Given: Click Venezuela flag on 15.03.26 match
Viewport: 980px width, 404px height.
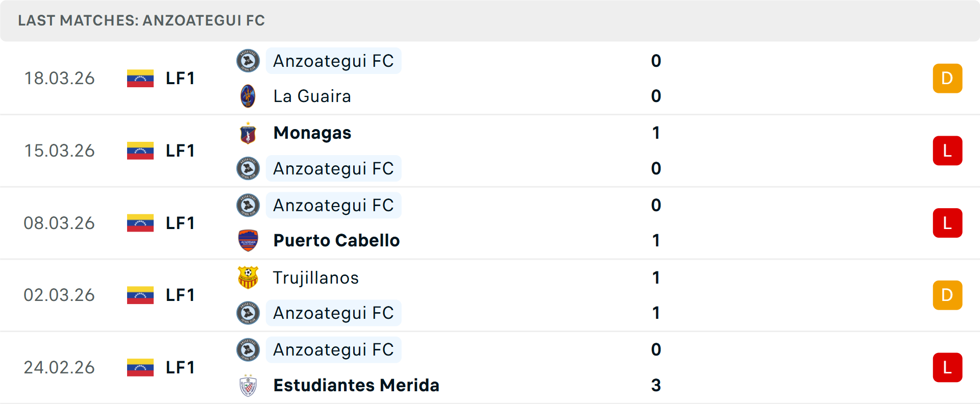Looking at the screenshot, I should tap(140, 150).
